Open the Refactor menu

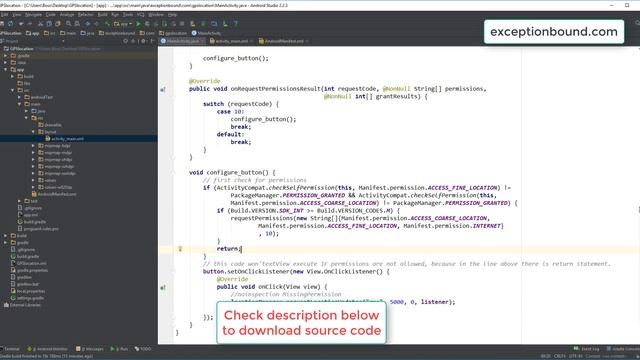coord(86,15)
